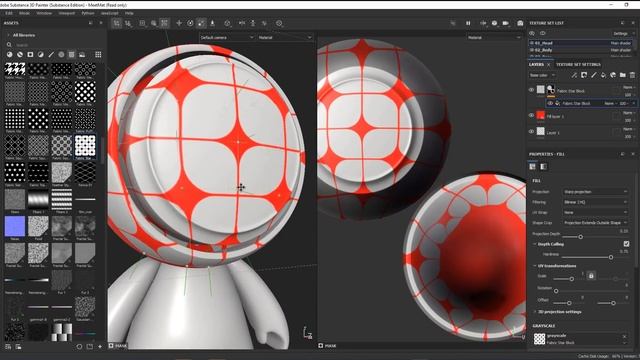The image size is (640, 360).
Task: Open the video camera settings icon in toolbar
Action: (506, 23)
